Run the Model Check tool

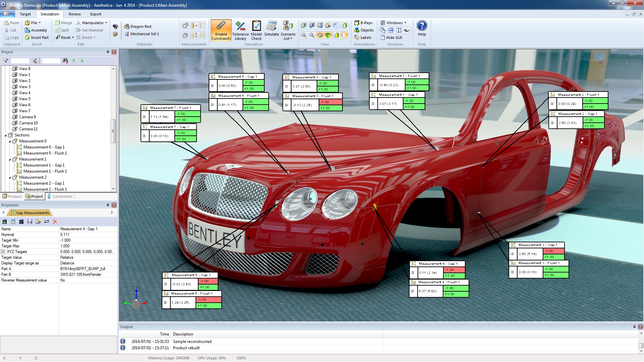pyautogui.click(x=256, y=30)
